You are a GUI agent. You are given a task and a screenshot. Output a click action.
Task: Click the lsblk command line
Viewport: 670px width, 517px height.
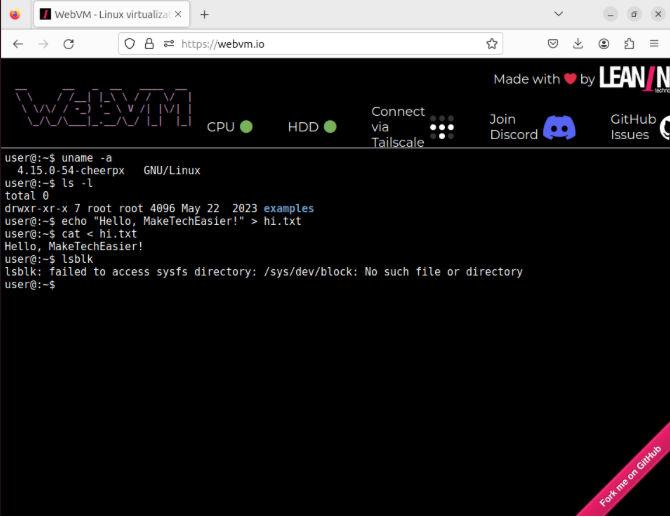point(49,259)
